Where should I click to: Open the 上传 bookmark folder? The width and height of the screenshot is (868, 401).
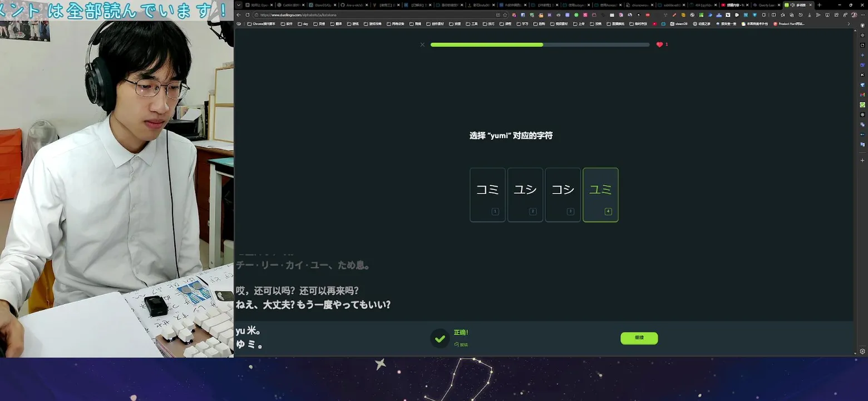click(579, 24)
